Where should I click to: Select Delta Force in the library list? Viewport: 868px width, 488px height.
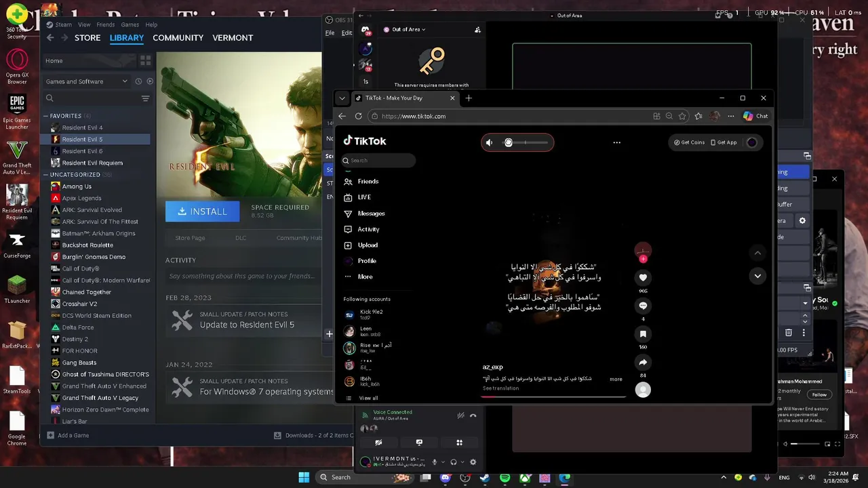[78, 327]
